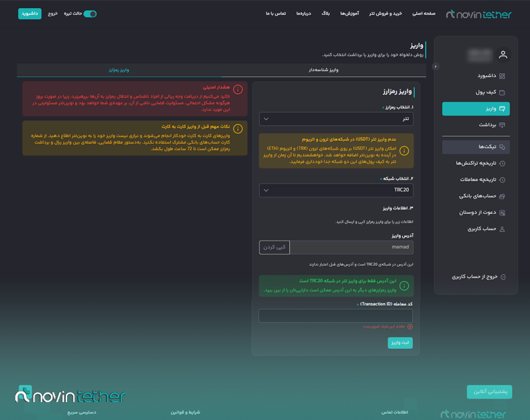530x420 pixels.
Task: Click خروج از حساب کاربری
Action: (475, 276)
